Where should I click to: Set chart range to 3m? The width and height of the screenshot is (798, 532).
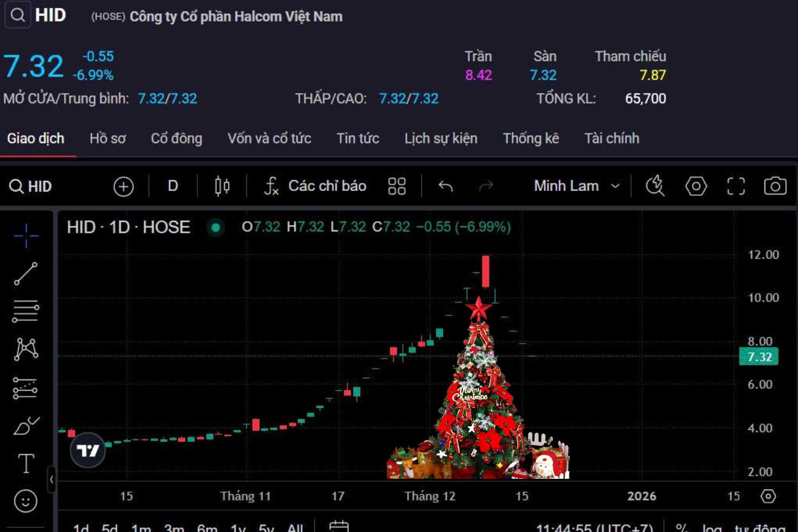pos(174,528)
